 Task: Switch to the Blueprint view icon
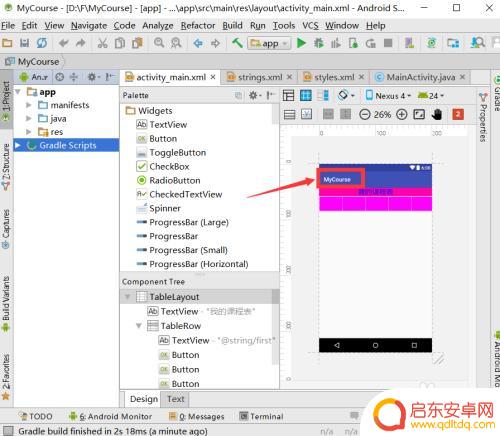pyautogui.click(x=306, y=96)
